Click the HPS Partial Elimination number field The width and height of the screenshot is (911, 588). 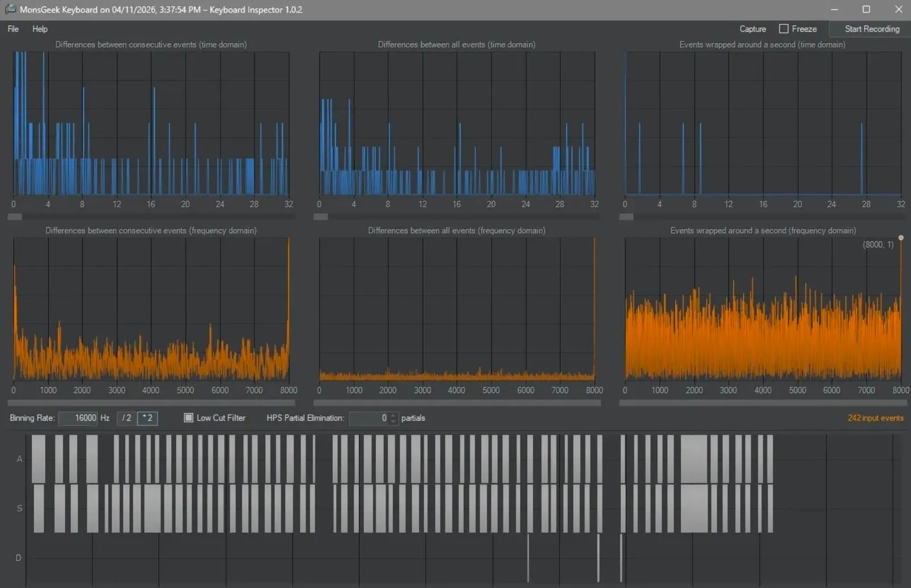(x=369, y=418)
